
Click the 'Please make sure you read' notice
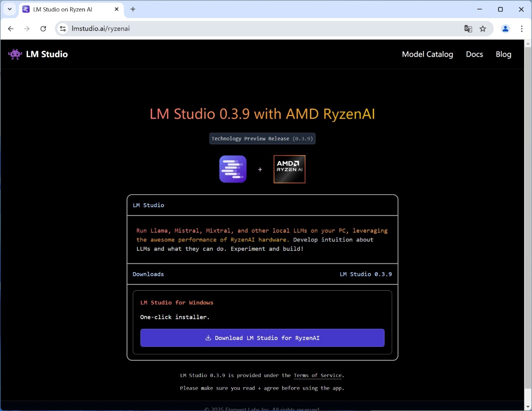[x=262, y=388]
